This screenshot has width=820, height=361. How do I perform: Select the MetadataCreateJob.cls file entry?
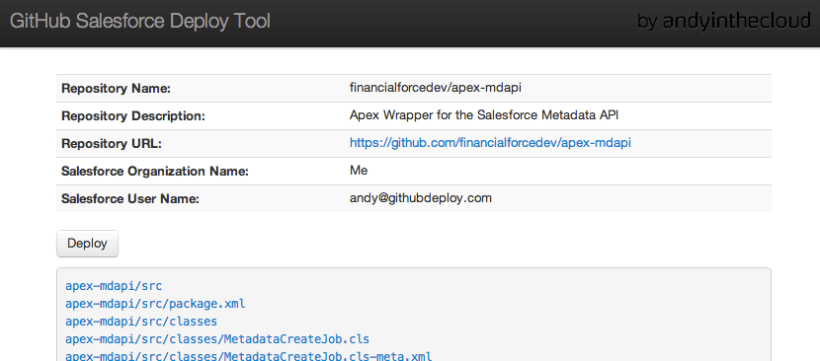[x=217, y=339]
